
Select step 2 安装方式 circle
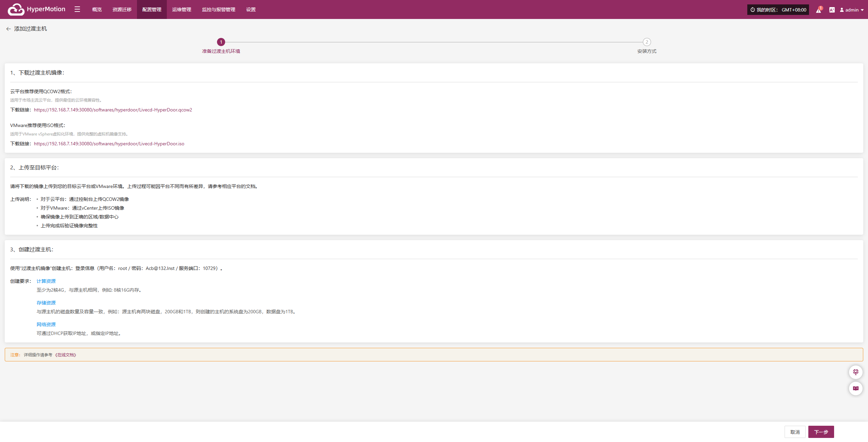click(x=647, y=42)
